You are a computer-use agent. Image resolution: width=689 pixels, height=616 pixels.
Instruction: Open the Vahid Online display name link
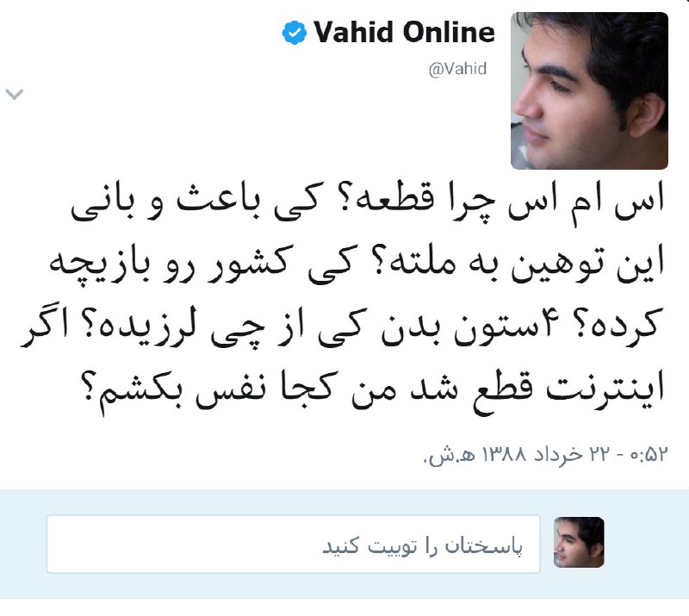tap(404, 33)
